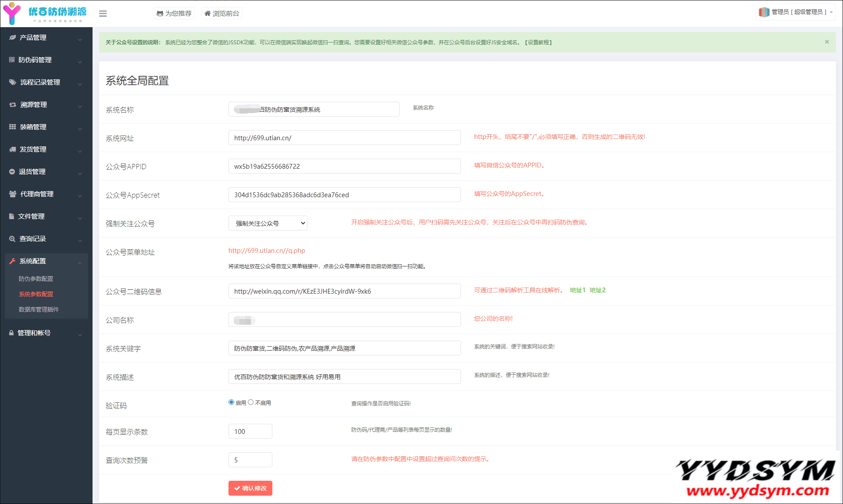Click the administrator avatar icon
The height and width of the screenshot is (504, 843).
pyautogui.click(x=764, y=12)
